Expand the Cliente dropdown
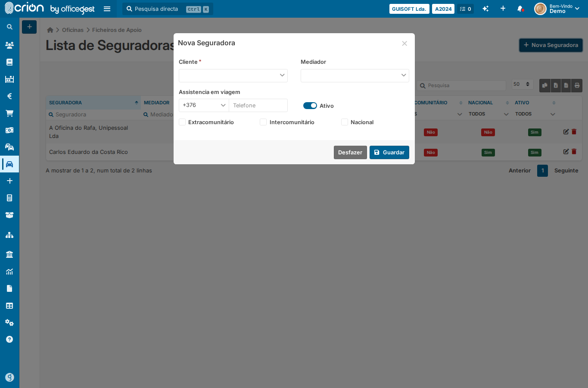Image resolution: width=588 pixels, height=388 pixels. pos(233,75)
